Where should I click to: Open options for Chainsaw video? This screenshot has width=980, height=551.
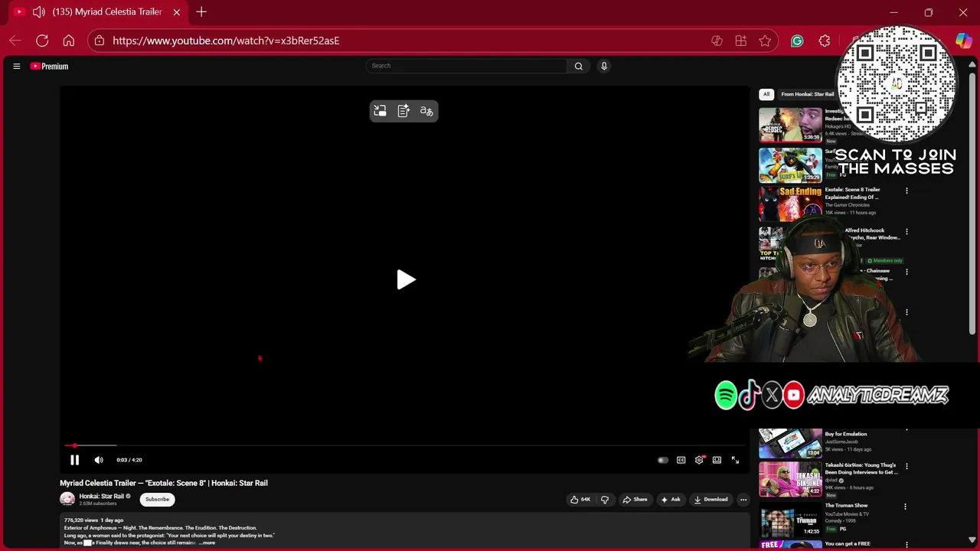pyautogui.click(x=906, y=272)
